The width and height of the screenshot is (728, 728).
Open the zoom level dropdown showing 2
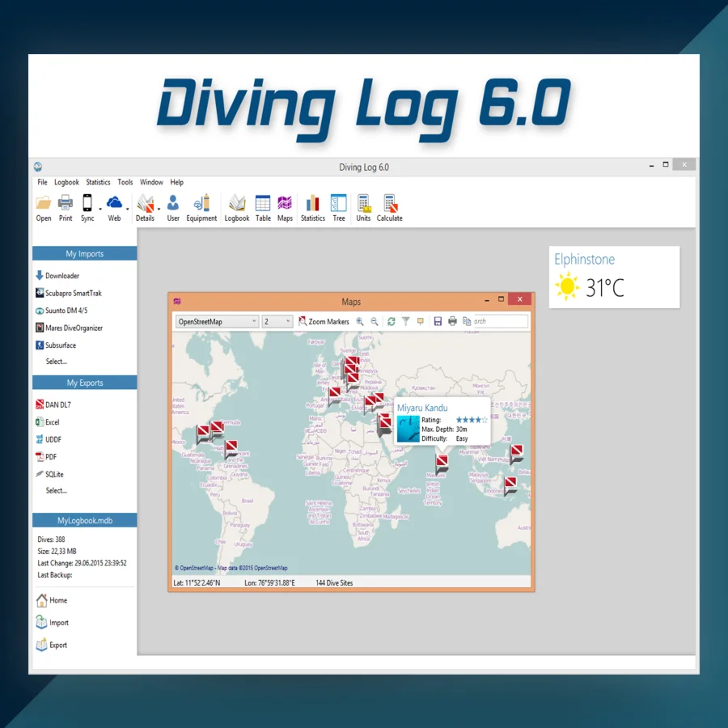(275, 321)
